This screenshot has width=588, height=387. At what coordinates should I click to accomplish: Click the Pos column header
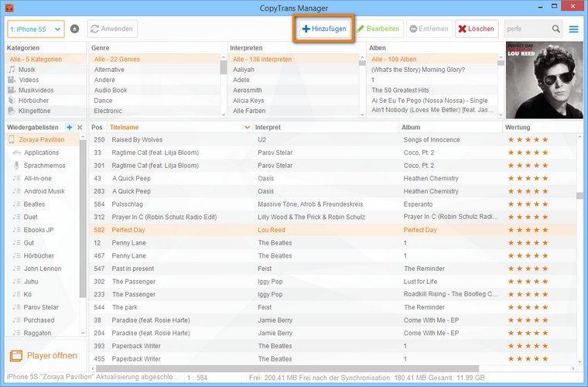coord(98,128)
